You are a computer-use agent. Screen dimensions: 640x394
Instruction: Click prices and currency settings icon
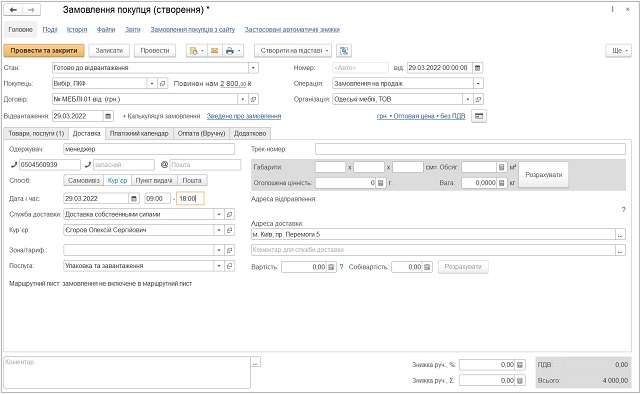tap(479, 116)
